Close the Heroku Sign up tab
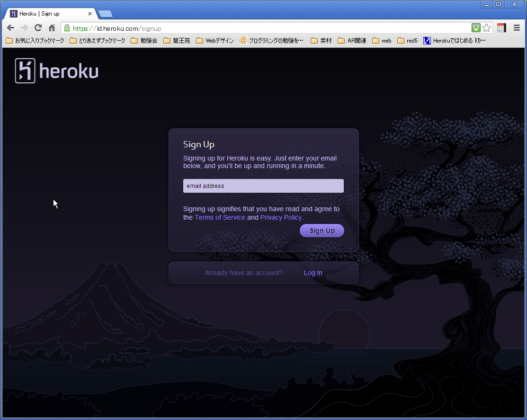The image size is (527, 420). (x=90, y=14)
